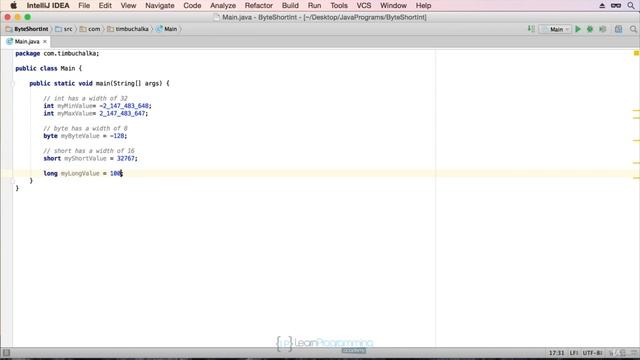The height and width of the screenshot is (360, 640).
Task: Click the myMinValue variable name
Action: (74, 106)
